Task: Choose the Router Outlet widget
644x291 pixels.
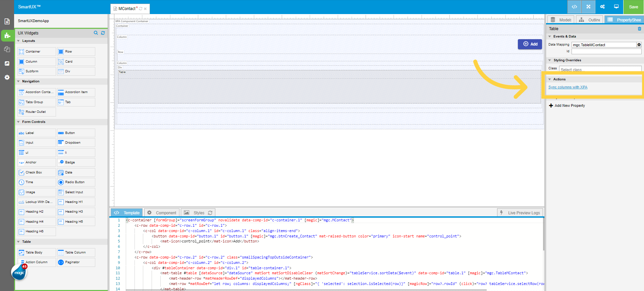Action: pyautogui.click(x=37, y=112)
